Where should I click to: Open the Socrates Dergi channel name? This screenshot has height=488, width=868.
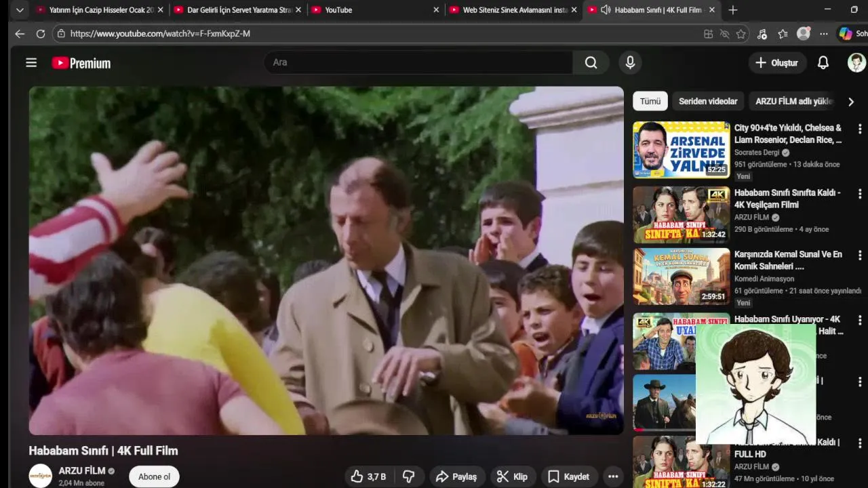[757, 152]
